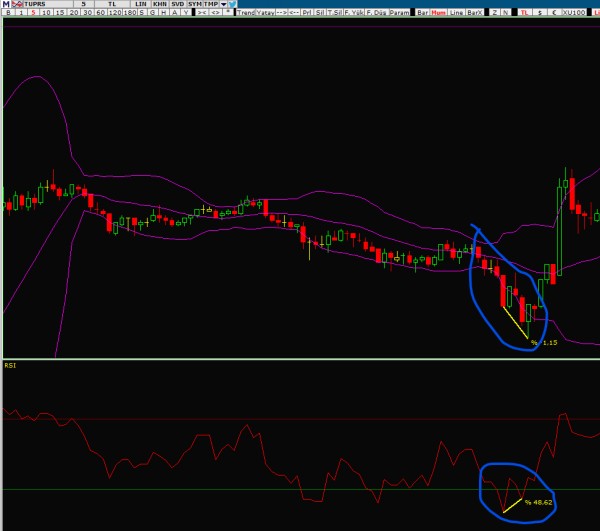
Task: Select the S period button
Action: point(142,13)
